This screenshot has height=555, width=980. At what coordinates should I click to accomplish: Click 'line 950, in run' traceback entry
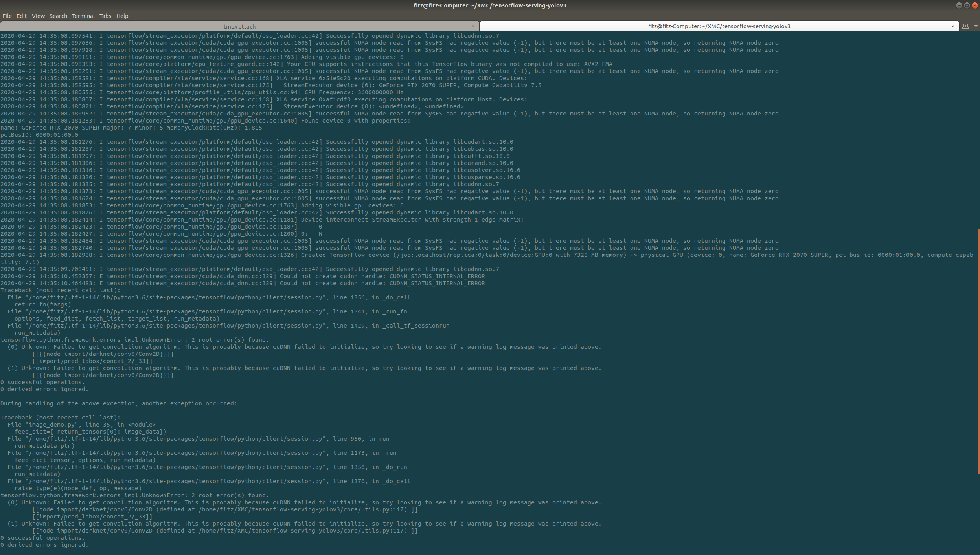(x=361, y=439)
